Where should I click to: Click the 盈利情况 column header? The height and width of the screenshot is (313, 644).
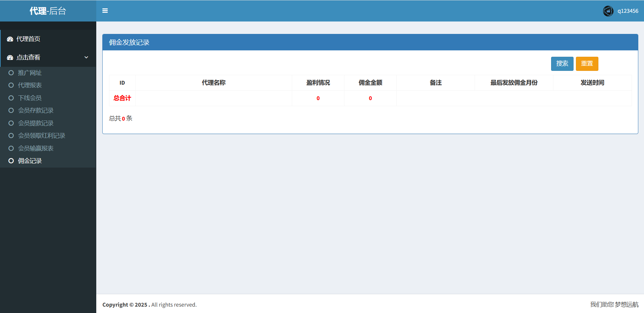pyautogui.click(x=318, y=83)
